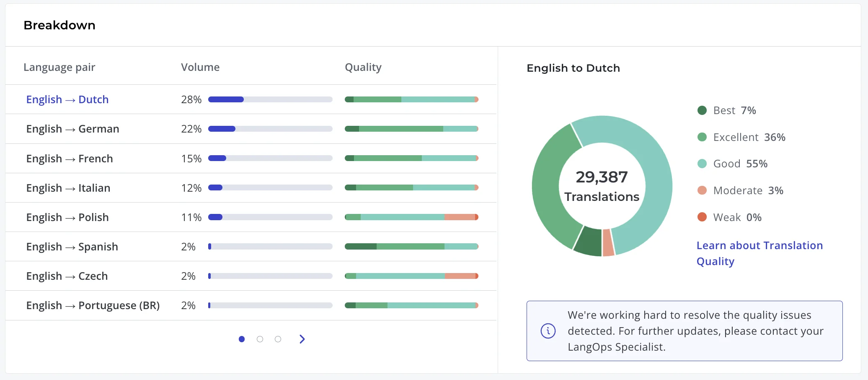Click the Language pair column header
868x380 pixels.
pyautogui.click(x=59, y=68)
